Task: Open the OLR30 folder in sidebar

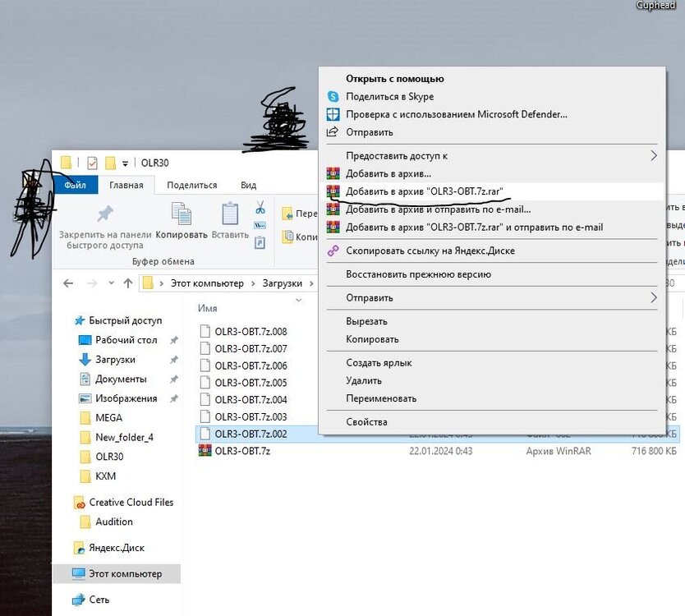Action: (x=109, y=457)
